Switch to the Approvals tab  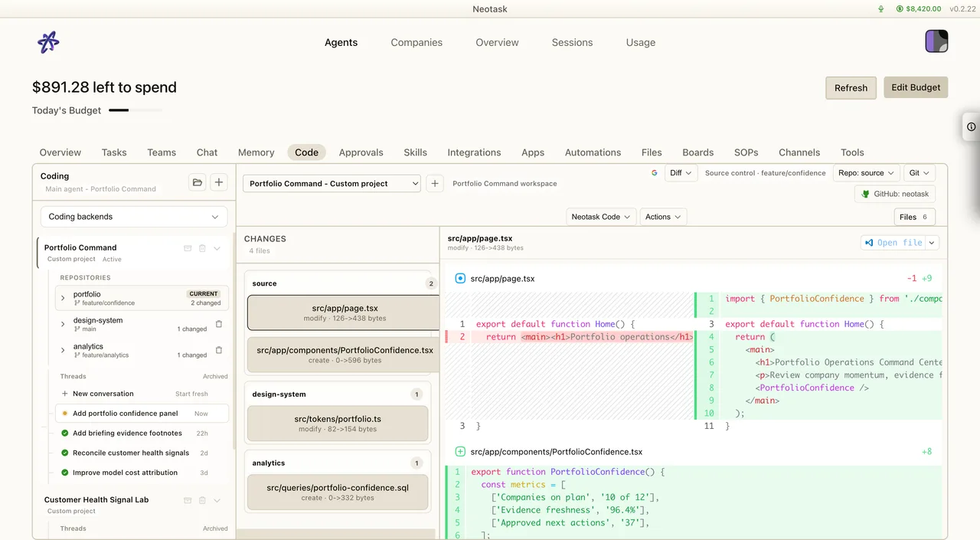361,152
